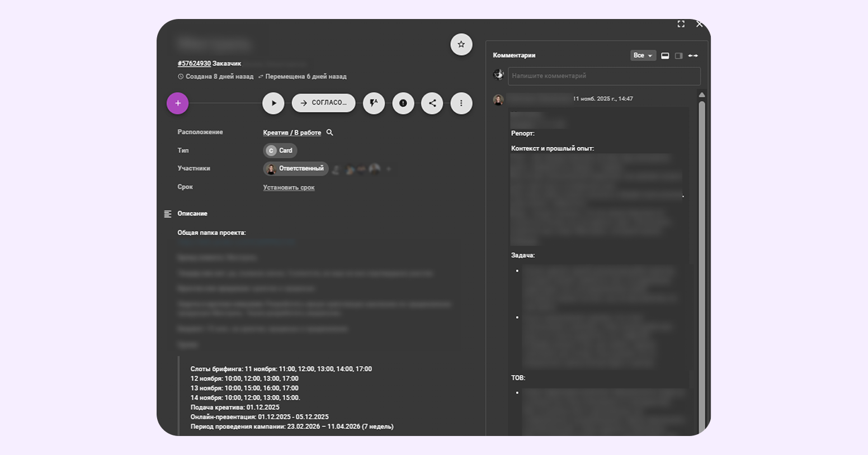Viewport: 868px width, 455px height.
Task: Open the Креатив / В работе location link
Action: [292, 133]
